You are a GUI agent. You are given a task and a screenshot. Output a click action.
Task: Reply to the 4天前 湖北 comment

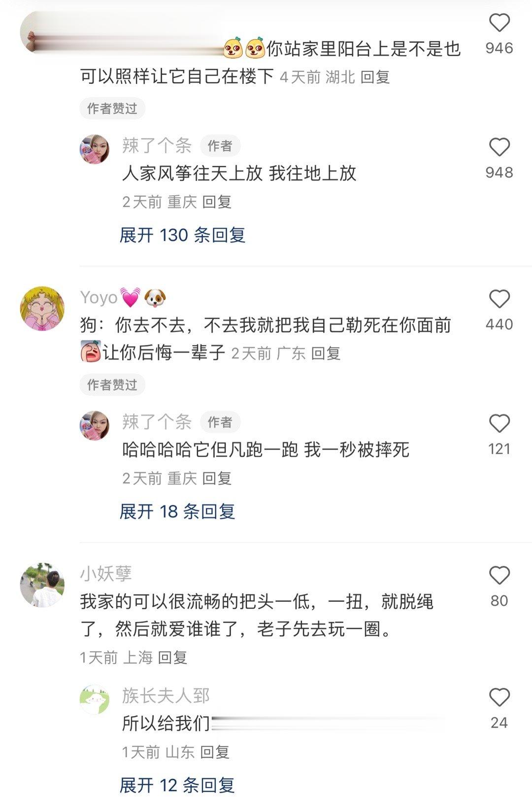click(x=375, y=77)
